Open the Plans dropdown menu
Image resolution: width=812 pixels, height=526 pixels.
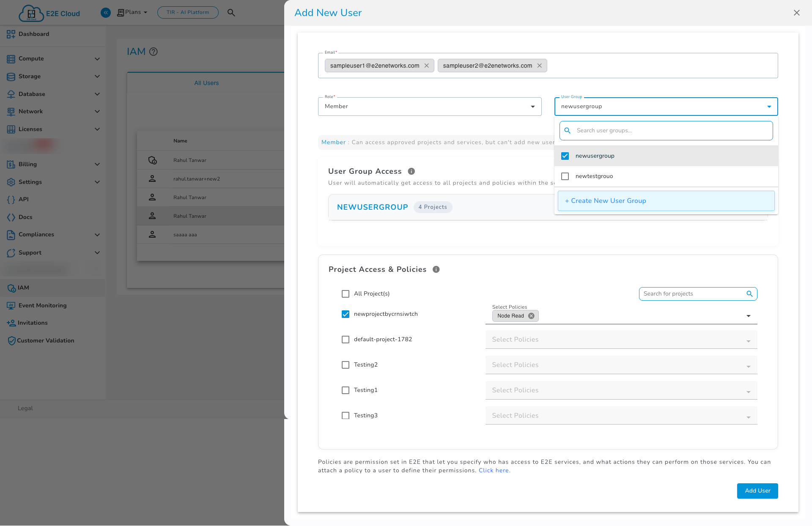coord(133,12)
